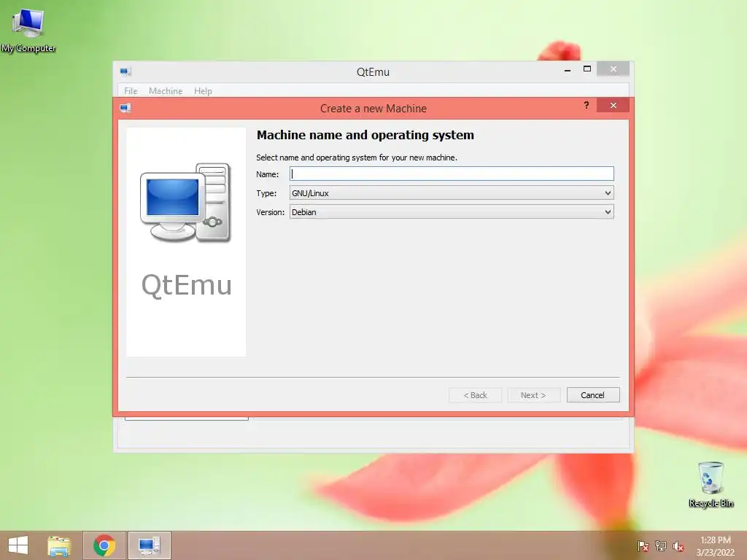Click the QtEmu computer logo image
747x560 pixels.
point(186,203)
